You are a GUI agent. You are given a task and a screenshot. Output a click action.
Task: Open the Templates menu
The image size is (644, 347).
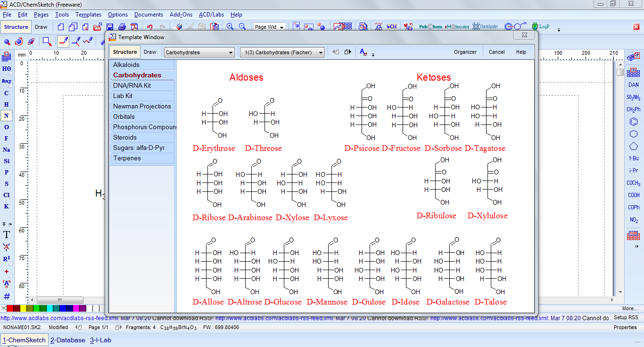tap(88, 15)
